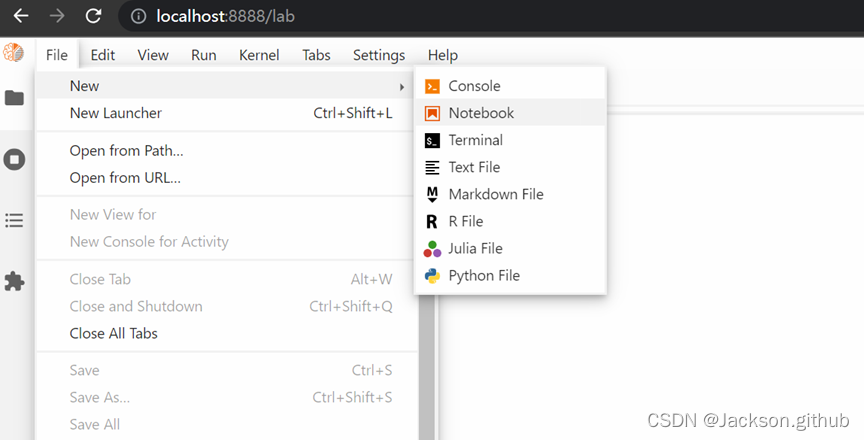This screenshot has height=440, width=864.
Task: Create a new Console from submenu
Action: (x=473, y=86)
